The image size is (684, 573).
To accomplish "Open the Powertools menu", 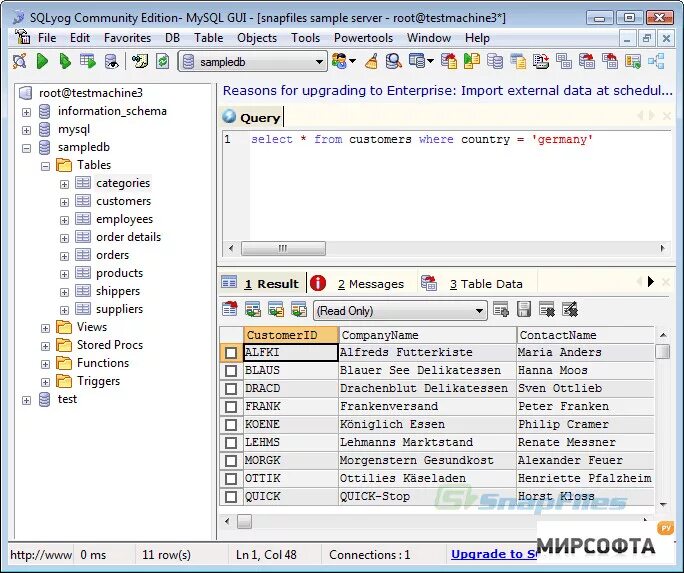I will 363,38.
